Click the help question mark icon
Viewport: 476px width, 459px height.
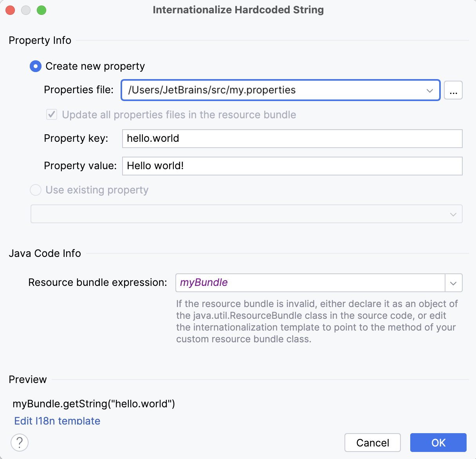click(x=19, y=443)
